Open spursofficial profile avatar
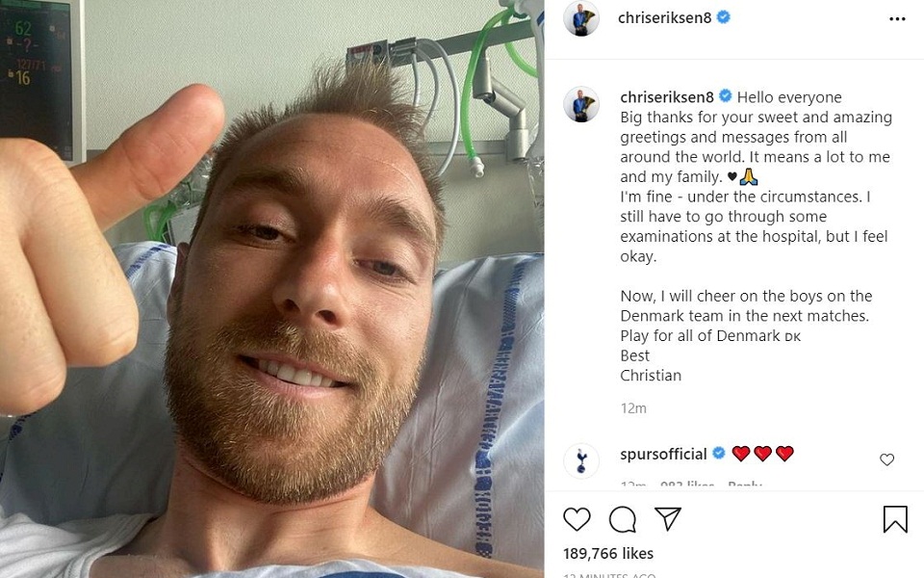The image size is (924, 578). click(x=581, y=460)
